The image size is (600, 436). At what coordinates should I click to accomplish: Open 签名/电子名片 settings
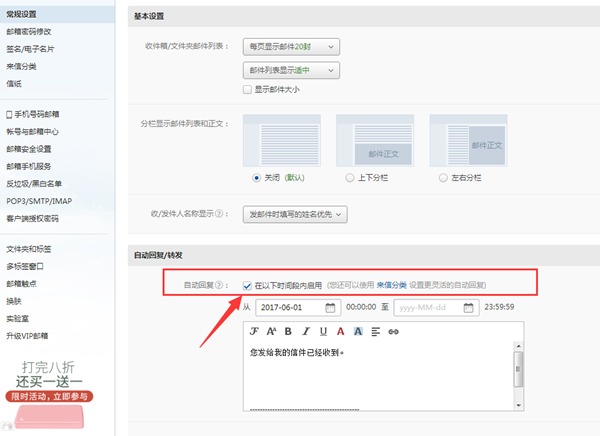coord(30,49)
